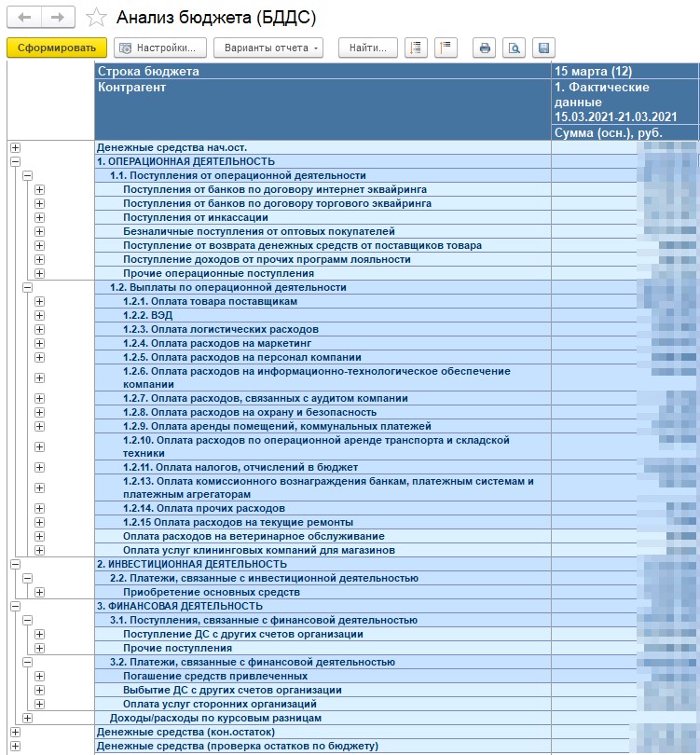
Task: Click the Найти search button
Action: (368, 48)
